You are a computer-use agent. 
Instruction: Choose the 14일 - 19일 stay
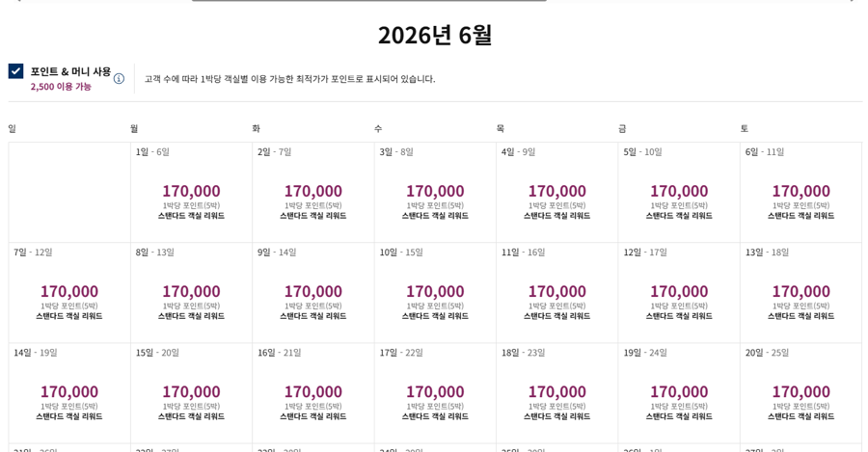pyautogui.click(x=69, y=393)
